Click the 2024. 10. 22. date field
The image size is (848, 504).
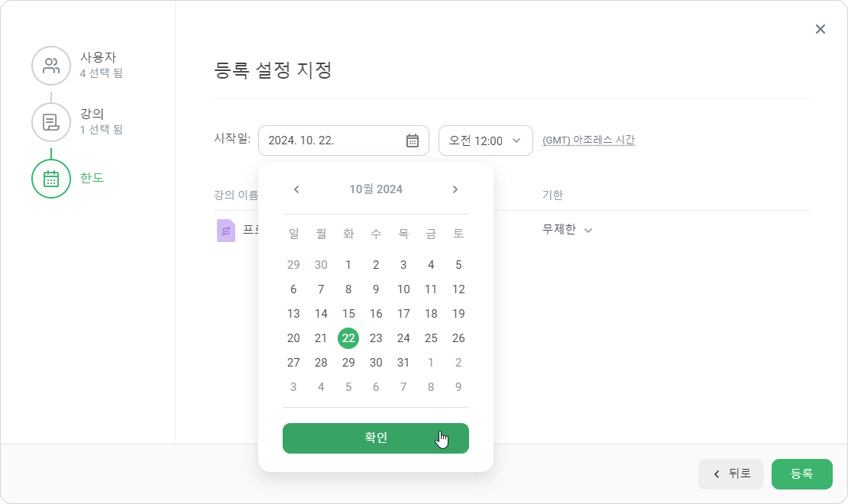pyautogui.click(x=344, y=141)
